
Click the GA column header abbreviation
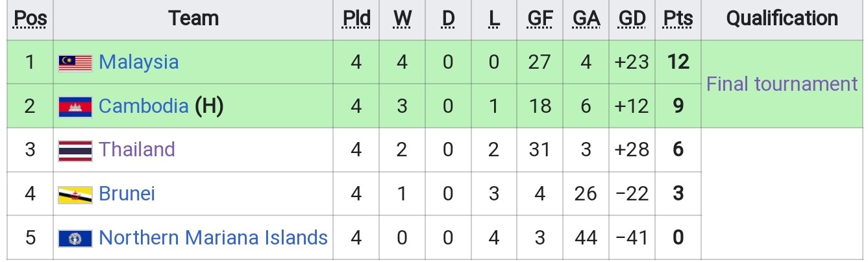tap(586, 19)
